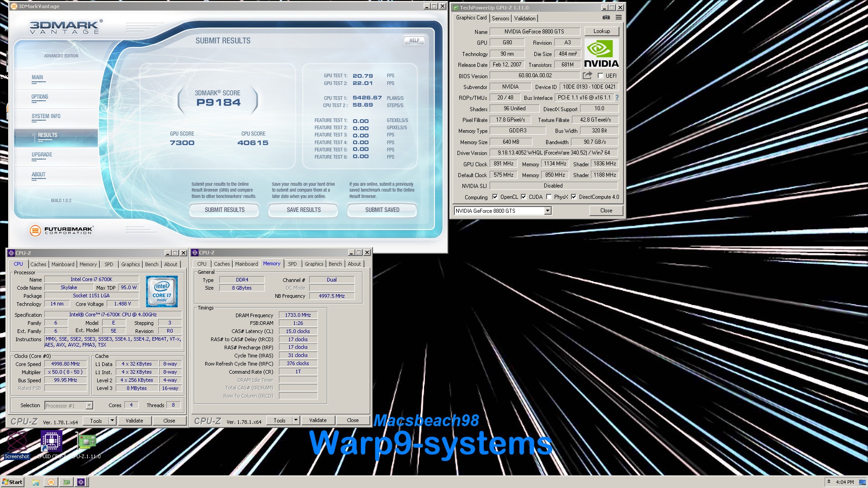Click the Driver Version field in GPU-Z
The width and height of the screenshot is (868, 488).
553,153
